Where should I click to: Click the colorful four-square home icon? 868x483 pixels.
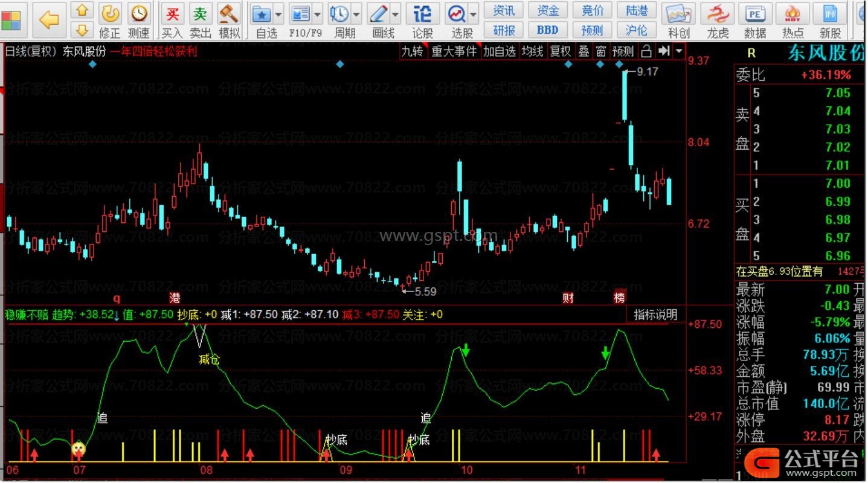click(11, 20)
